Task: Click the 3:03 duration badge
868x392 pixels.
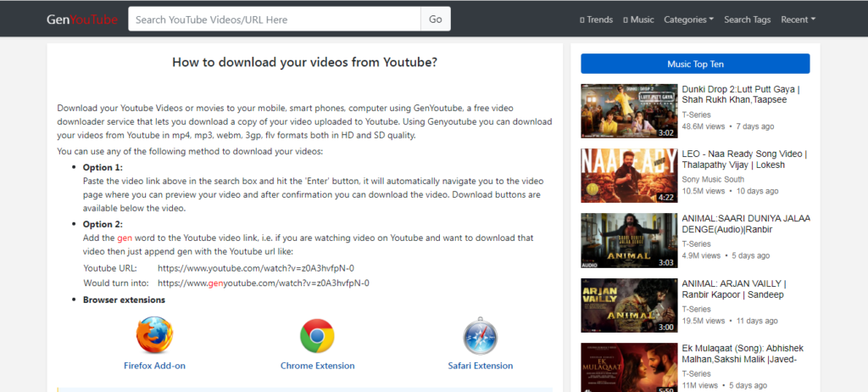Action: [x=666, y=262]
